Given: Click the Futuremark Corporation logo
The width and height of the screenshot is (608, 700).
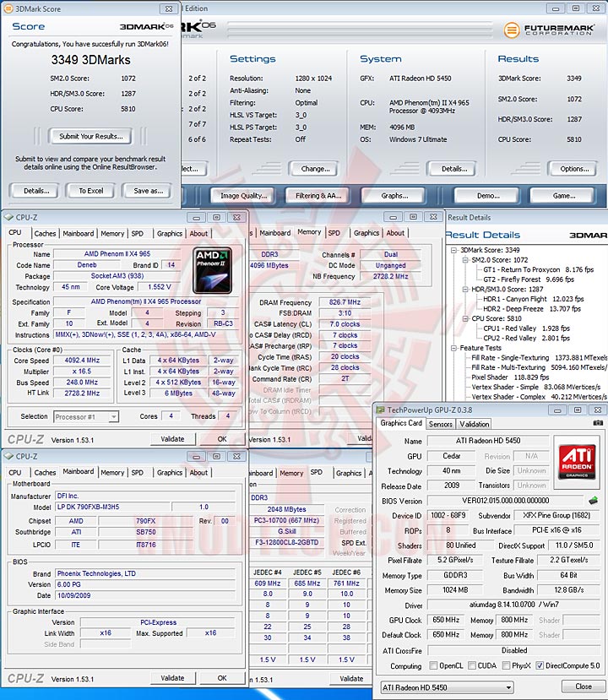Looking at the screenshot, I should point(549,30).
